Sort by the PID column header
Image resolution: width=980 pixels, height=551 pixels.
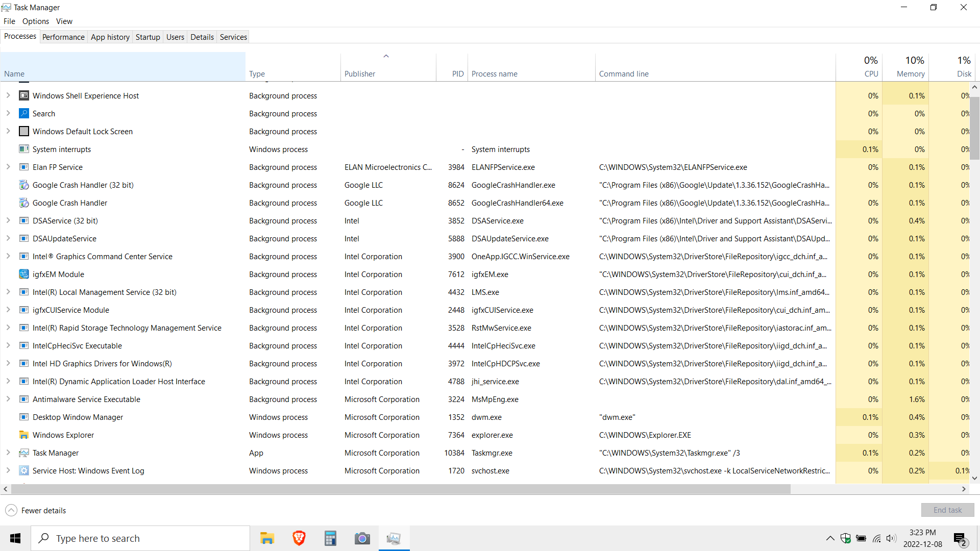coord(452,67)
